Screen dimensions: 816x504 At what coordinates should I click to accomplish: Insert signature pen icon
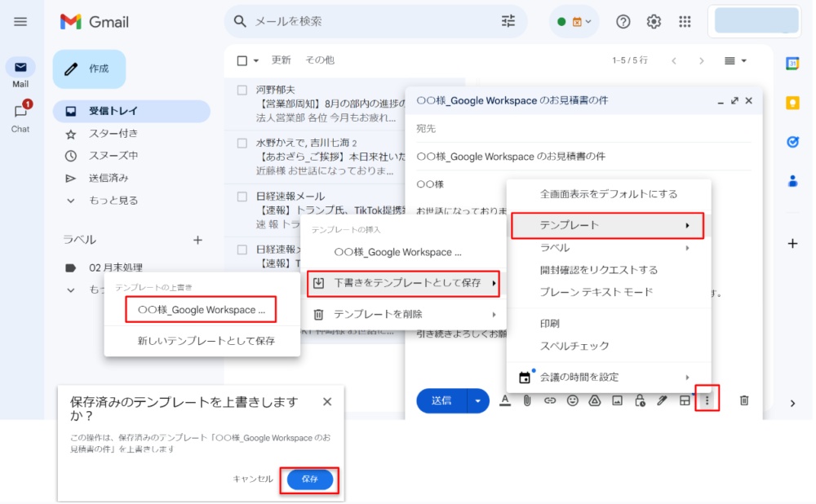(x=662, y=400)
